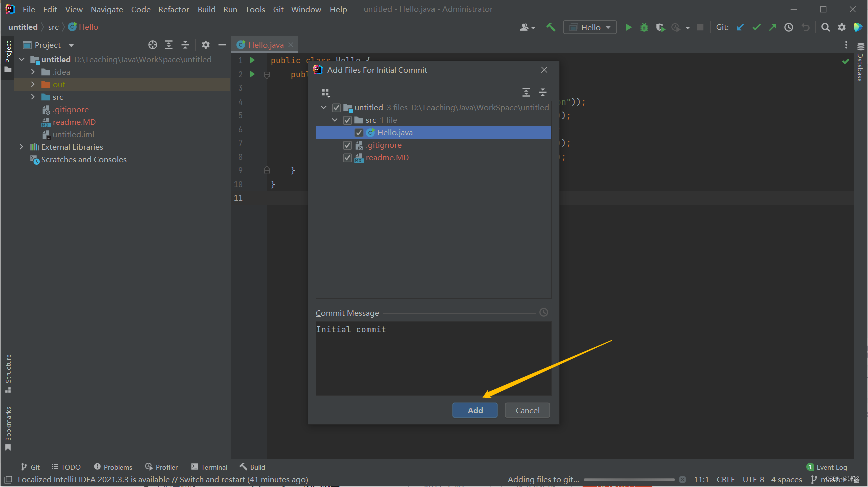Open the File menu

[x=29, y=9]
